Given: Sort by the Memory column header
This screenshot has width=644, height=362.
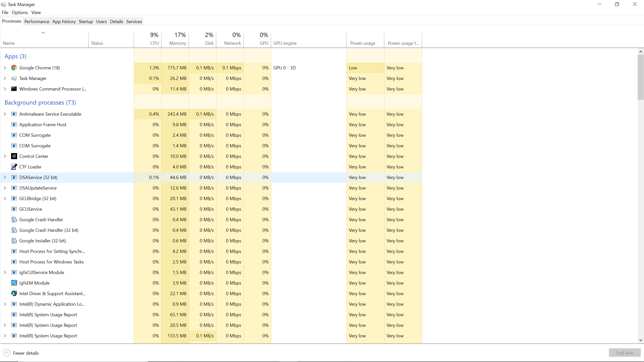Looking at the screenshot, I should (175, 39).
